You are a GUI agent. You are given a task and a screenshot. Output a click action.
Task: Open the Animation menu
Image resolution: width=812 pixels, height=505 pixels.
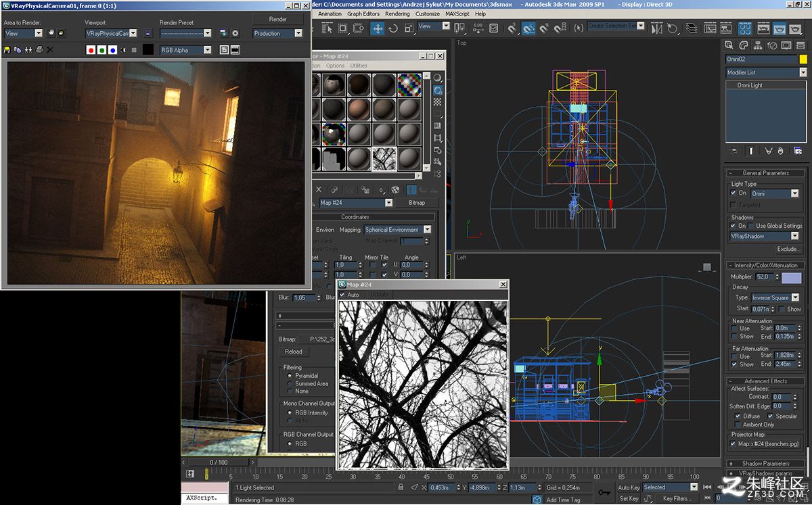click(x=330, y=14)
